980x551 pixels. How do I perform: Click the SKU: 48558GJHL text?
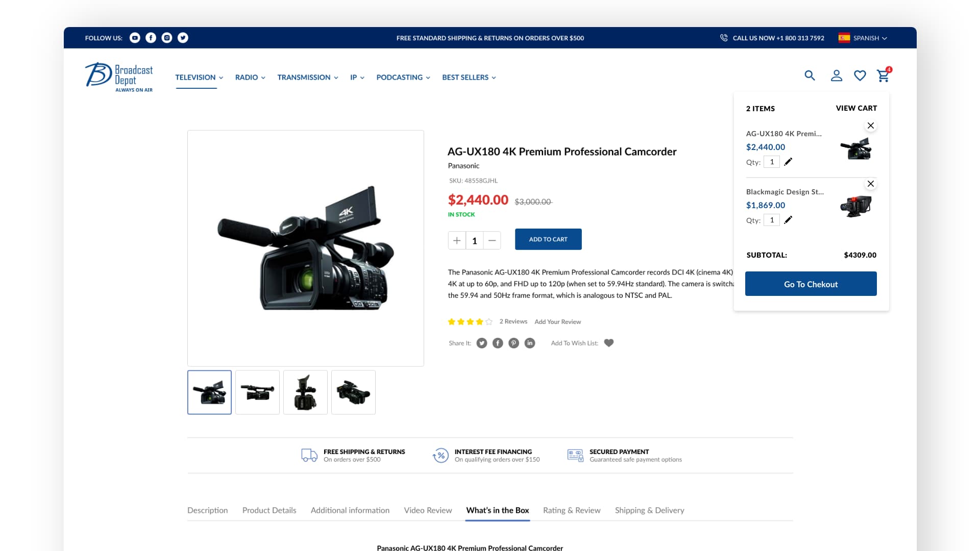click(473, 181)
